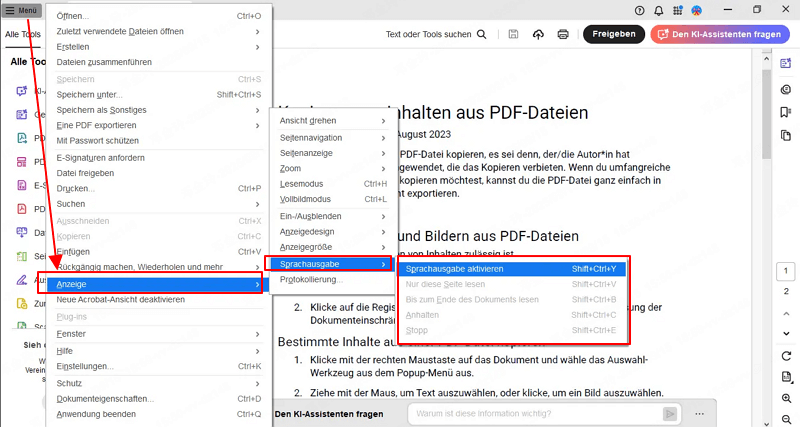The height and width of the screenshot is (427, 800).
Task: Open the Anzeige submenu
Action: [158, 284]
